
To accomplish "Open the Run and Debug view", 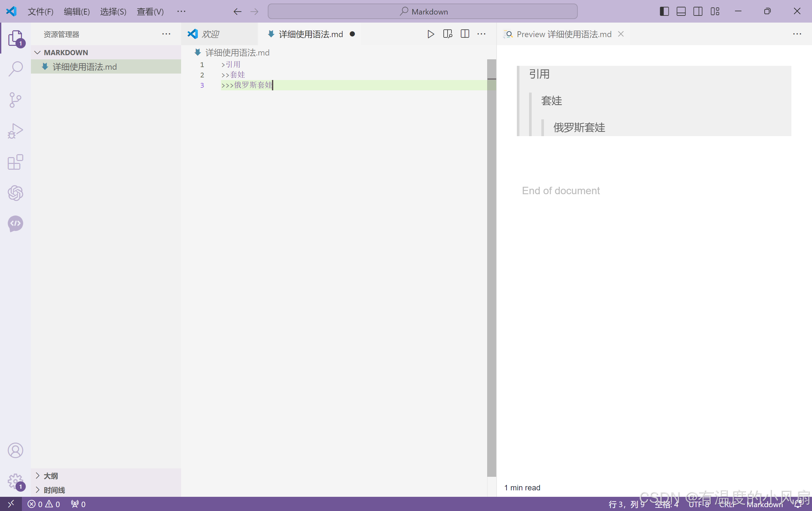I will [15, 131].
